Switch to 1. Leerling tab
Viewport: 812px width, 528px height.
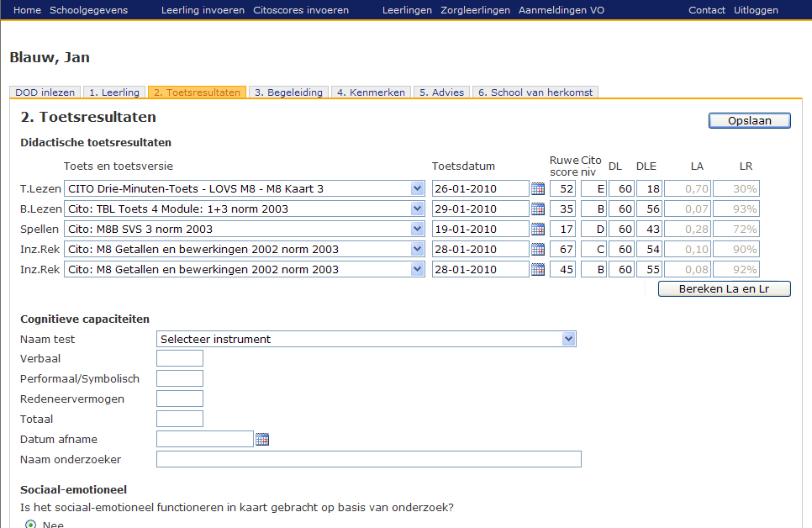pos(114,92)
